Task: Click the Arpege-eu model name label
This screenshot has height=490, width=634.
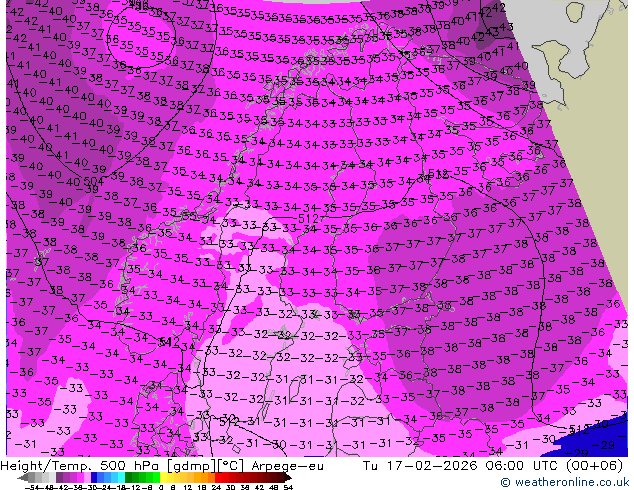Action: pyautogui.click(x=287, y=466)
